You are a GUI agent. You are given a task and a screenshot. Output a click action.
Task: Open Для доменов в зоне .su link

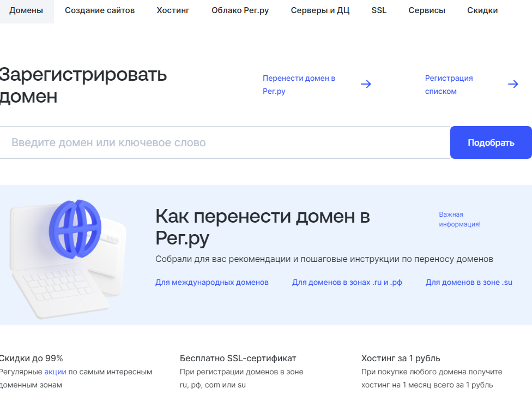[x=469, y=282]
